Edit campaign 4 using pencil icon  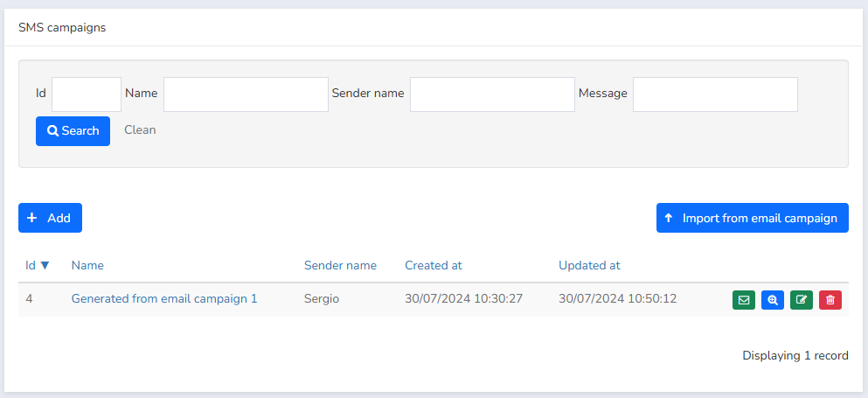click(802, 300)
